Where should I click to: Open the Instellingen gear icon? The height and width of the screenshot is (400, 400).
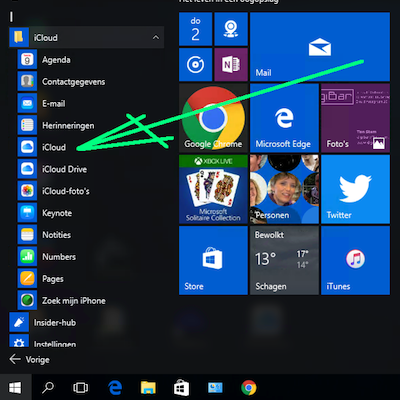coord(19,341)
